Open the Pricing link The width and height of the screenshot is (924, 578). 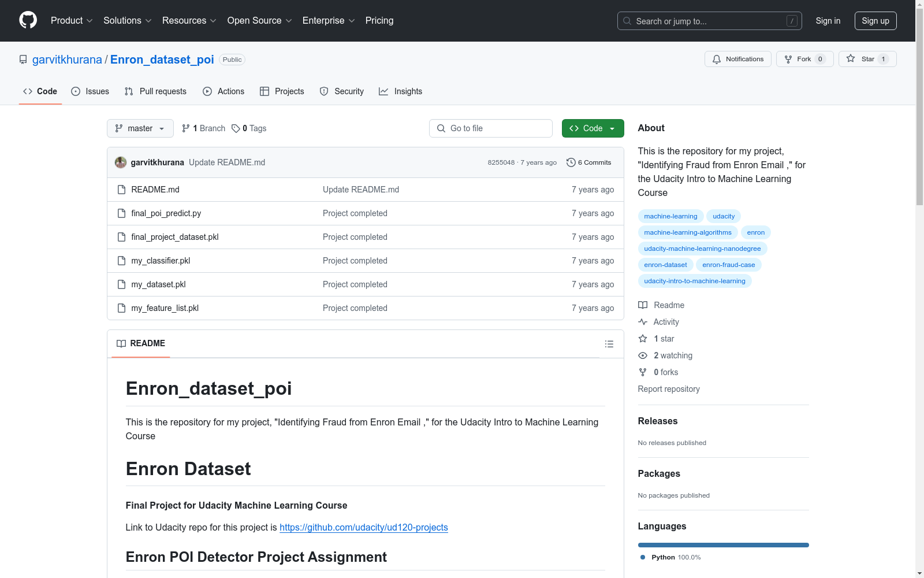coord(379,21)
